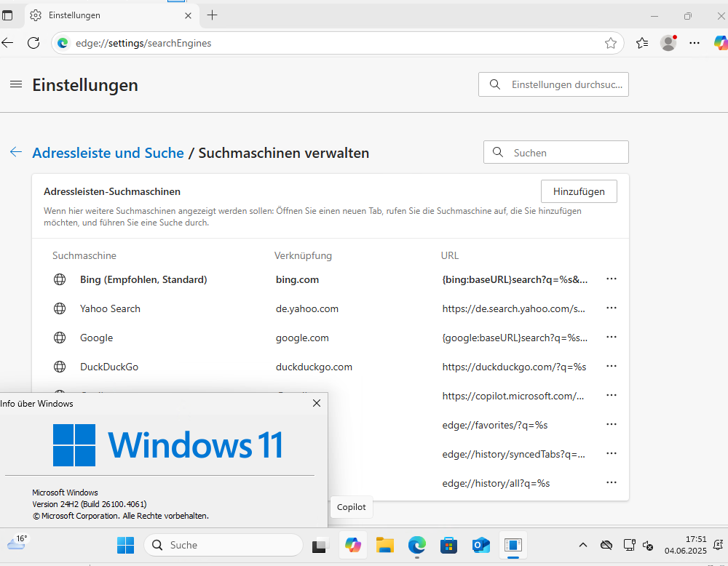The height and width of the screenshot is (566, 728).
Task: Close the Info über Windows dialog
Action: point(317,403)
